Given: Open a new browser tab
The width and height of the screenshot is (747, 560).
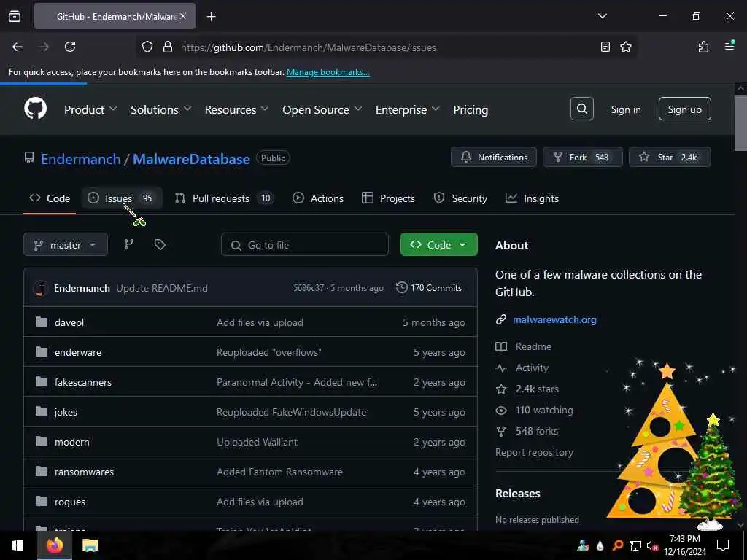Looking at the screenshot, I should 211,16.
